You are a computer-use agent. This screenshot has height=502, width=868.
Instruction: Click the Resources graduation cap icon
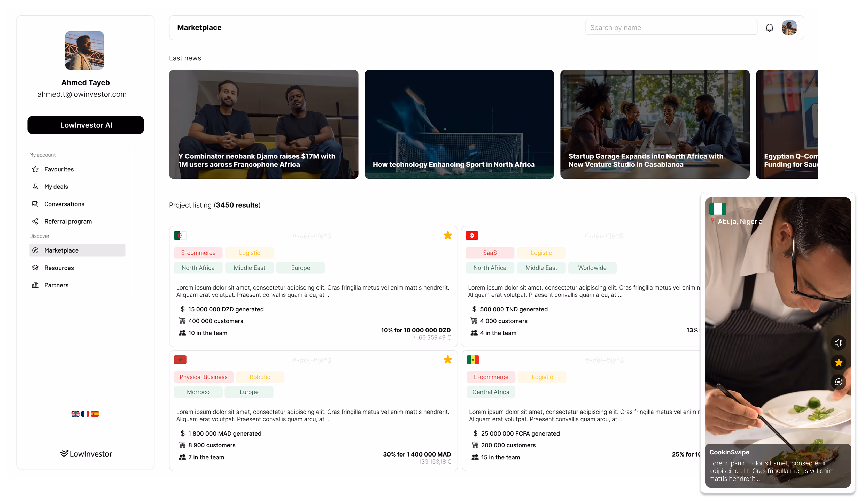click(x=35, y=268)
